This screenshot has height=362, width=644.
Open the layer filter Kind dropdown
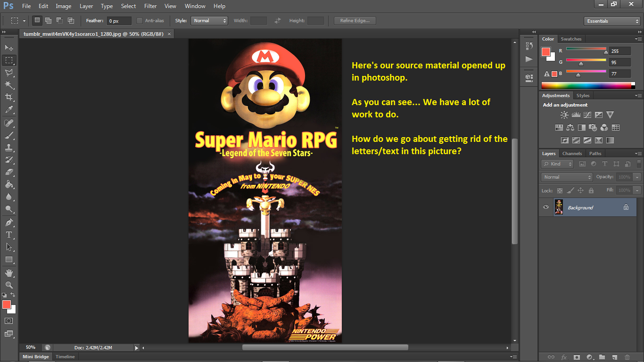click(x=557, y=164)
